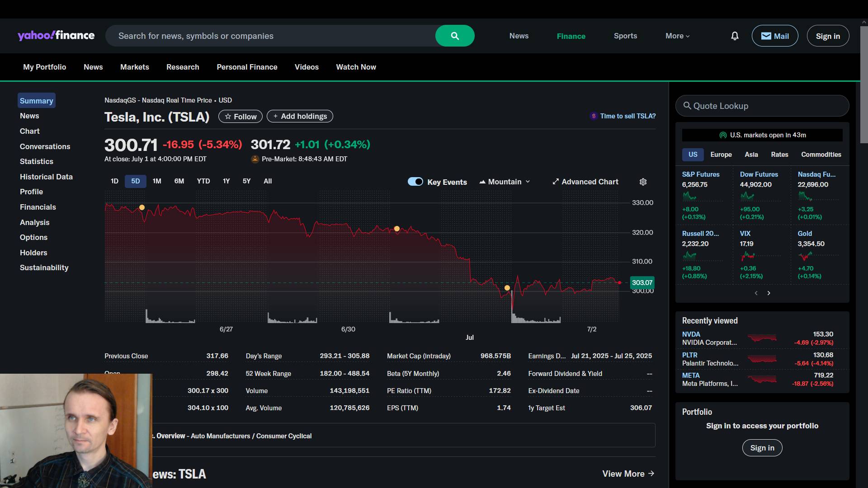Click the Follow star button

tap(241, 117)
